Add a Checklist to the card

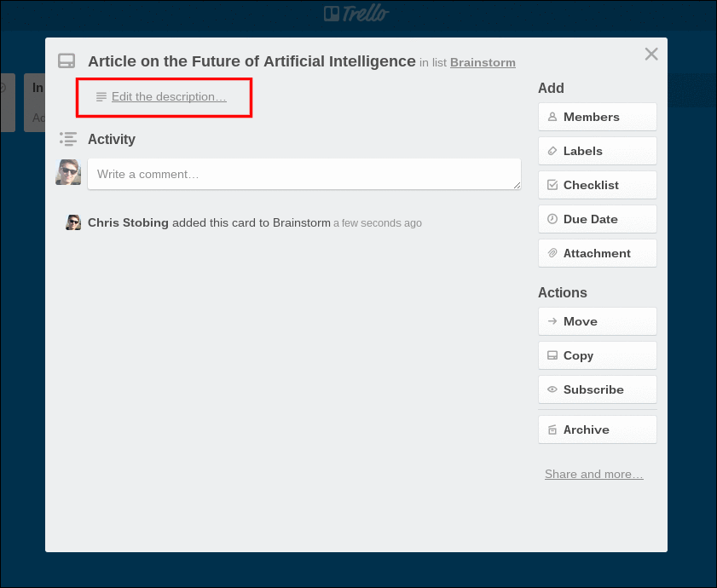coord(597,185)
